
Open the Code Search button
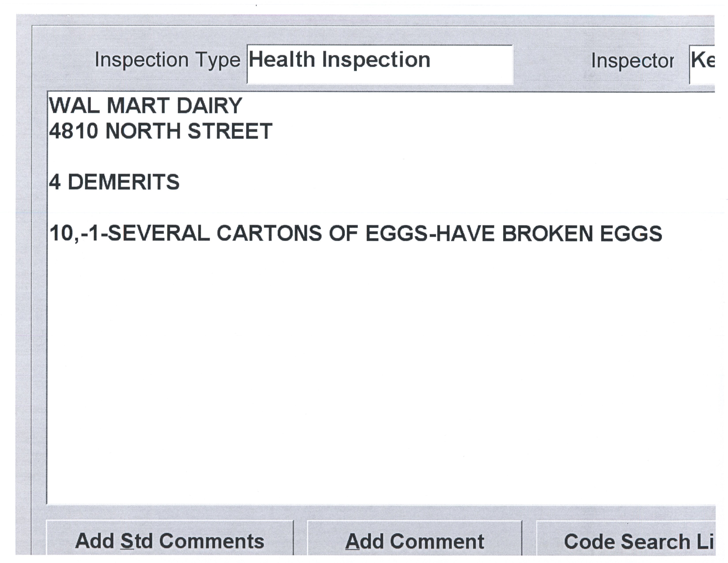pyautogui.click(x=627, y=541)
